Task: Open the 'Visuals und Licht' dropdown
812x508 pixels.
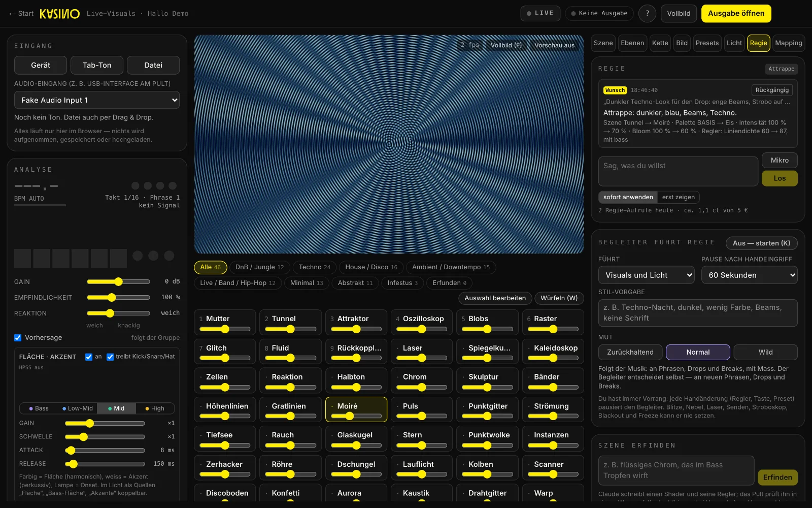Action: click(647, 275)
